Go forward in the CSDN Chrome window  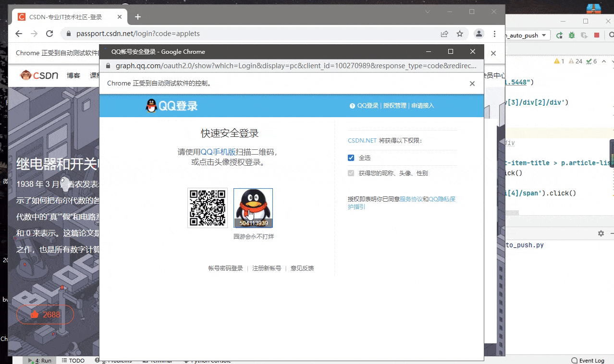click(x=34, y=34)
